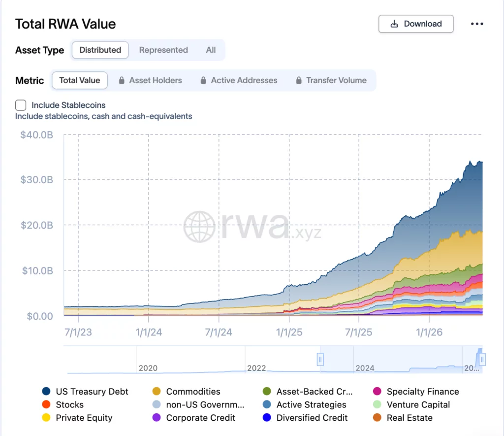Click the stablecoins description text
504x436 pixels.
103,116
